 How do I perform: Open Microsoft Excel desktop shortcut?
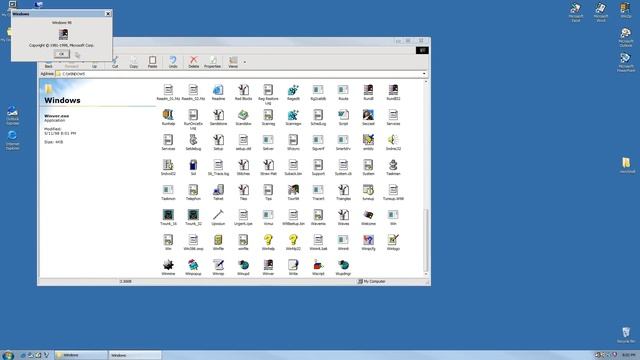click(576, 13)
